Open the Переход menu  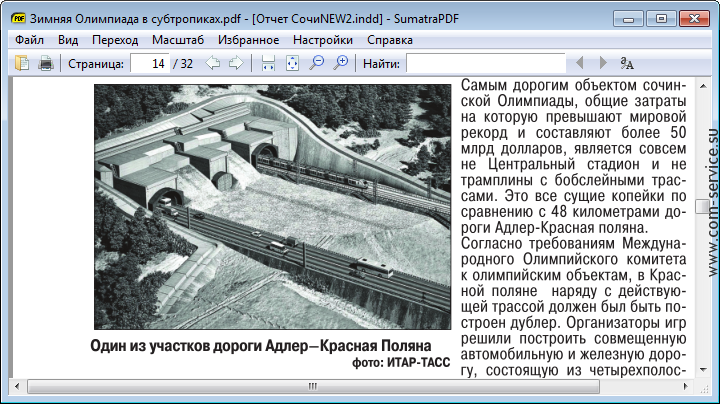[115, 40]
